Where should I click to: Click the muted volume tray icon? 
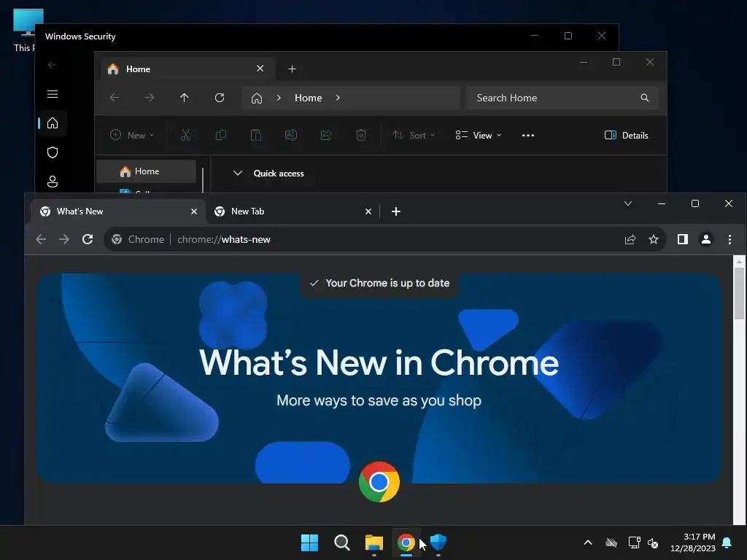click(653, 542)
